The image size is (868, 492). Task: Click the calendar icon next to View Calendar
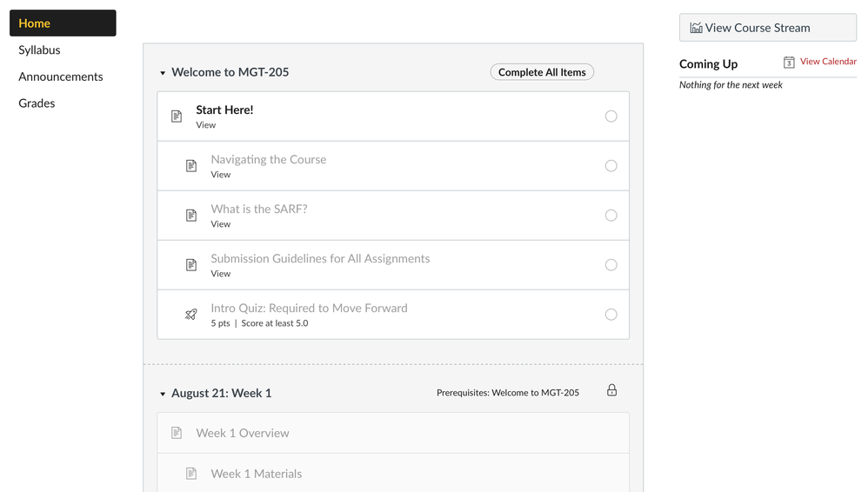pos(789,62)
